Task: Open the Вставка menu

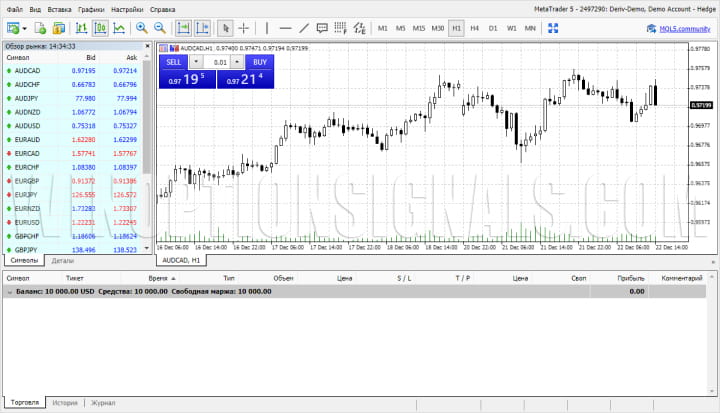Action: click(x=59, y=9)
